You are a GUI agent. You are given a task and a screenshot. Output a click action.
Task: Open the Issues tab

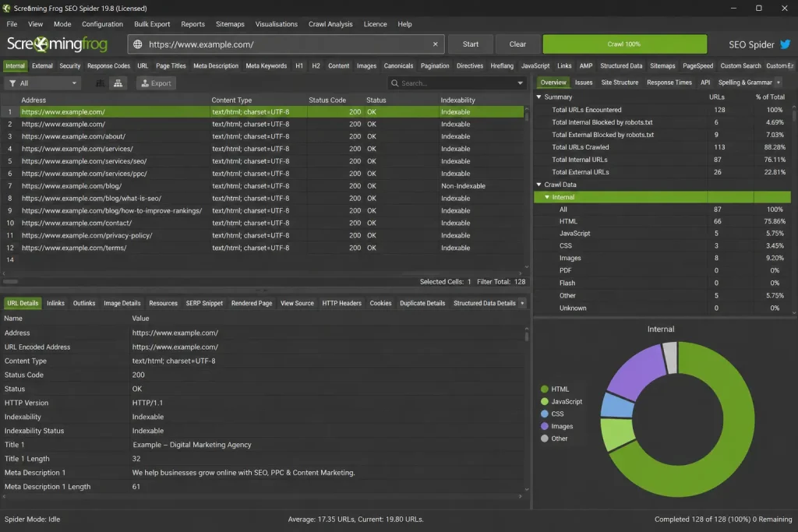pyautogui.click(x=584, y=83)
